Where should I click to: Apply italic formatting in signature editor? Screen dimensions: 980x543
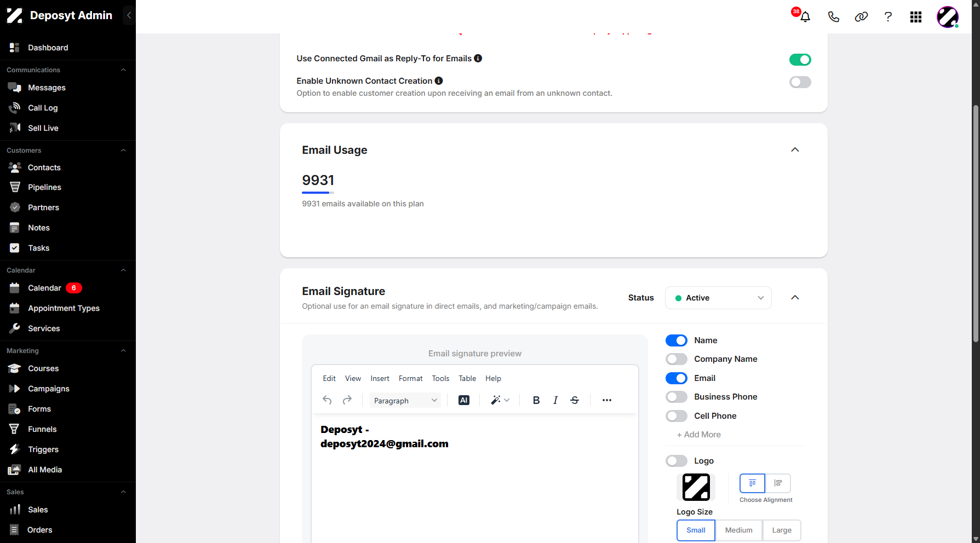555,400
